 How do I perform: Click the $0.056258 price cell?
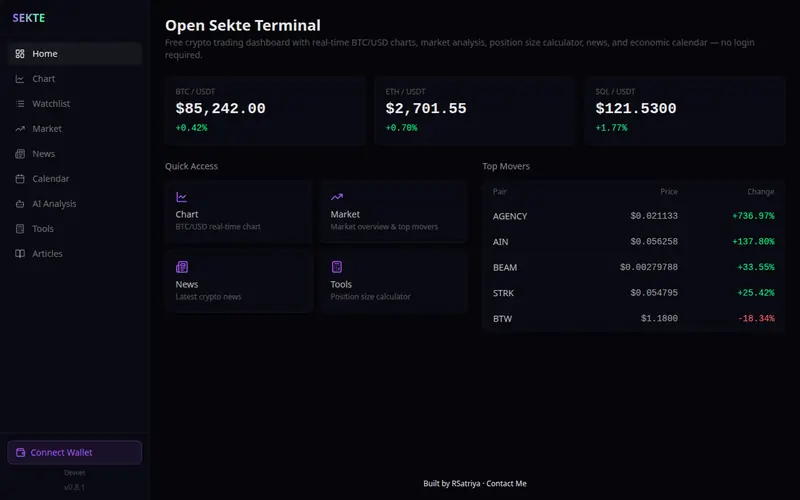(654, 241)
